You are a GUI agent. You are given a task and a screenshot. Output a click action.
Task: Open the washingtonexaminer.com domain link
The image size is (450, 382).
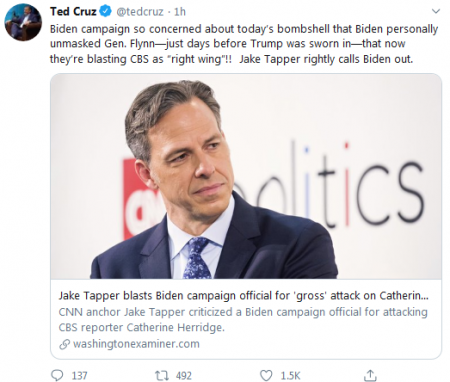click(136, 344)
